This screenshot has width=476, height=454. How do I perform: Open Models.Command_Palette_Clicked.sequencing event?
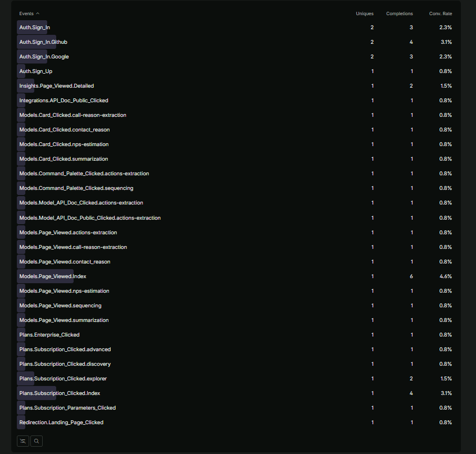76,188
